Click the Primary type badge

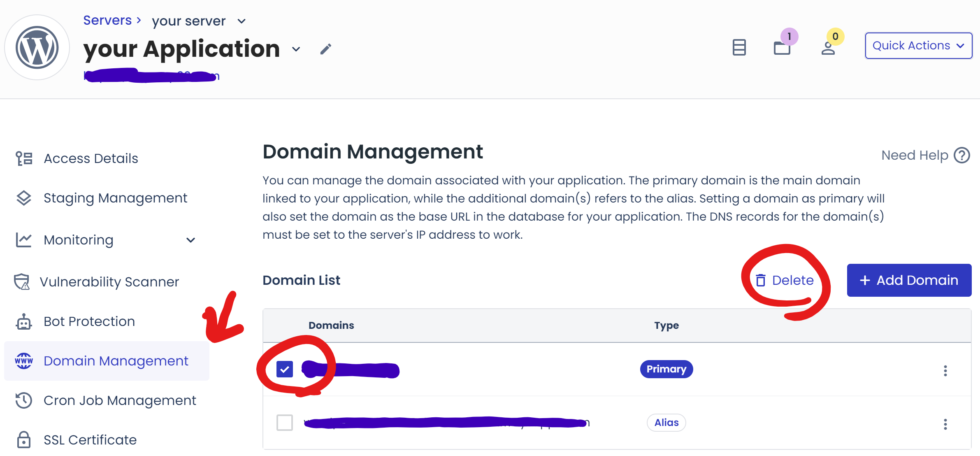[666, 369]
